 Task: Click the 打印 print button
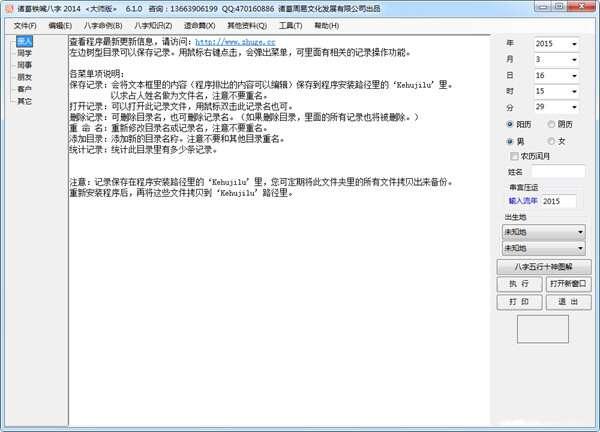[519, 301]
